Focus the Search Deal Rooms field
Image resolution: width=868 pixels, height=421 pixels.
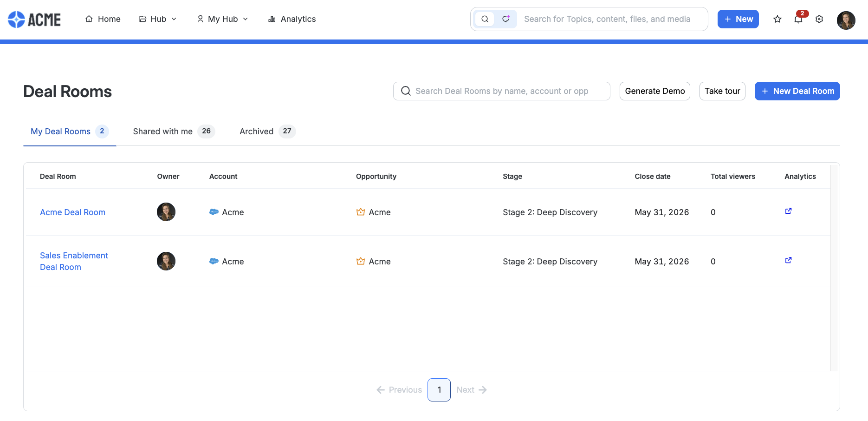501,91
